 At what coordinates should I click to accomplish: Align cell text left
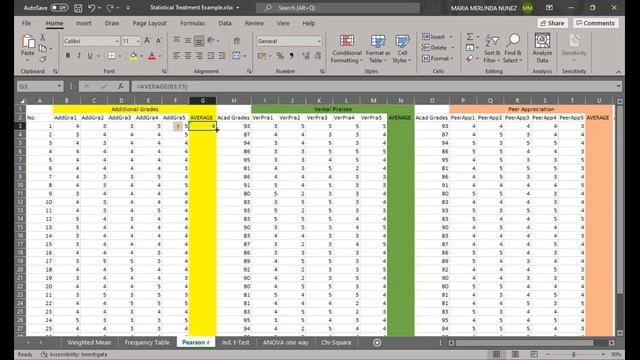(176, 56)
